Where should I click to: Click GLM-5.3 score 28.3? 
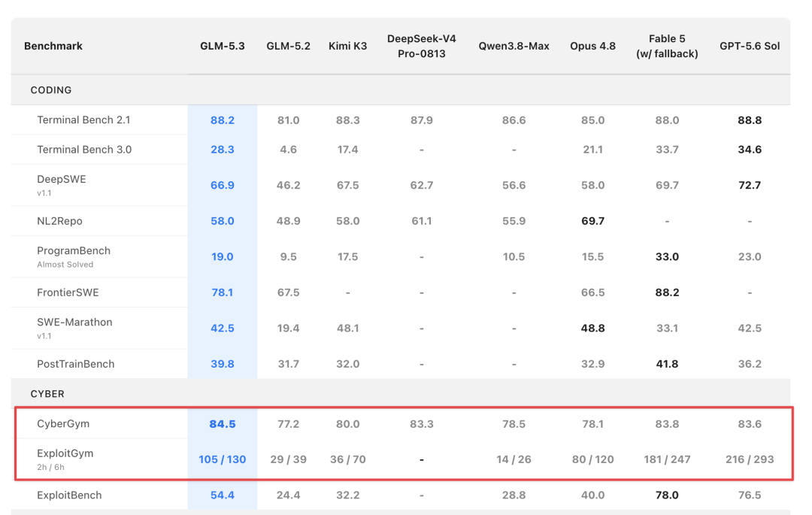pyautogui.click(x=222, y=150)
